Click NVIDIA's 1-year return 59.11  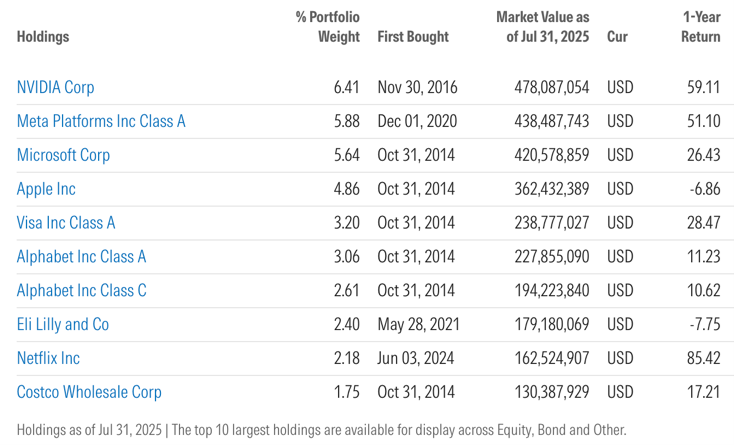point(704,88)
